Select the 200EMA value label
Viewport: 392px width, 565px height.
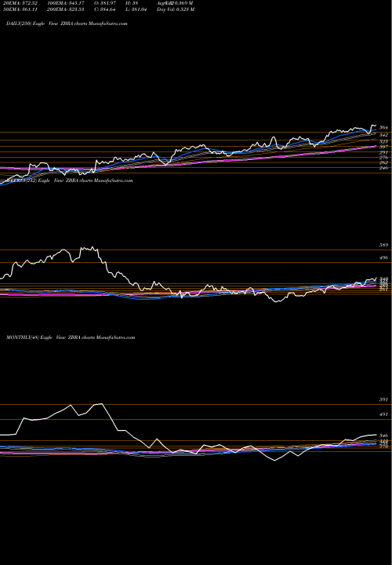click(66, 9)
